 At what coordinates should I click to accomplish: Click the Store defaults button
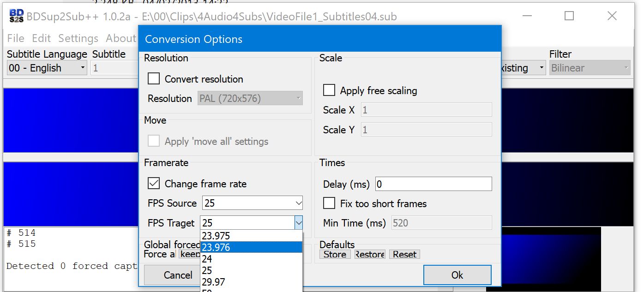[335, 255]
